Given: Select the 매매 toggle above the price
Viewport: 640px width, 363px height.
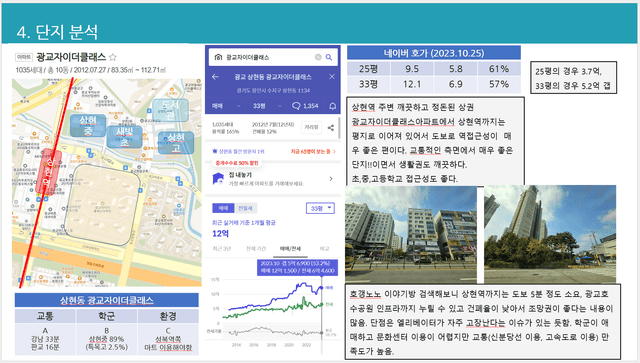Looking at the screenshot, I should pos(223,208).
